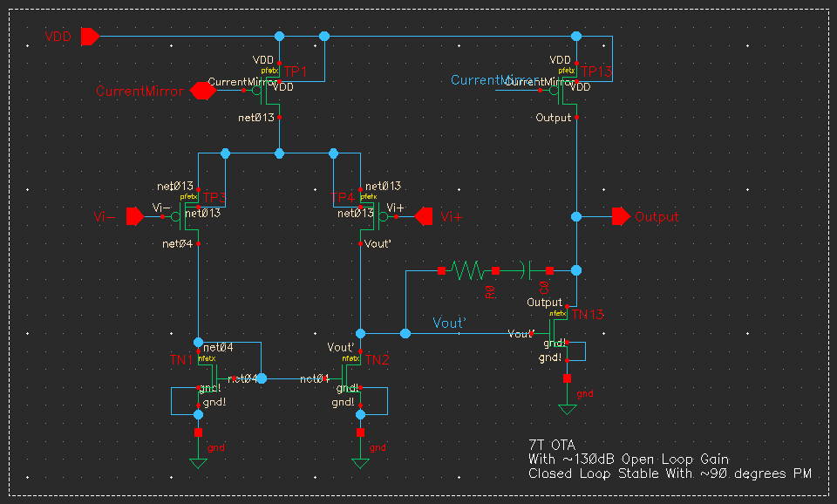Click the TN13 instance name
Viewport: 837px width, 504px height.
(x=588, y=315)
